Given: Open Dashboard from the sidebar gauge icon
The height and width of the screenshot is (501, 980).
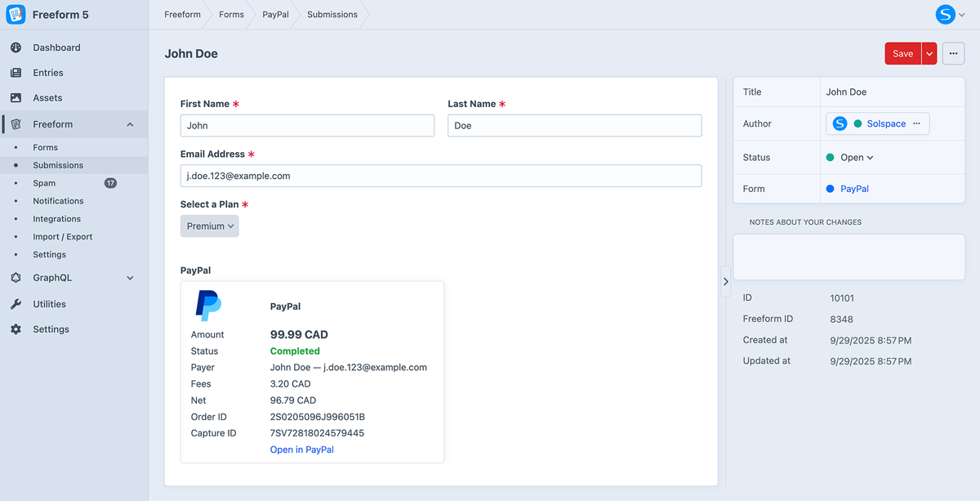Looking at the screenshot, I should [16, 47].
